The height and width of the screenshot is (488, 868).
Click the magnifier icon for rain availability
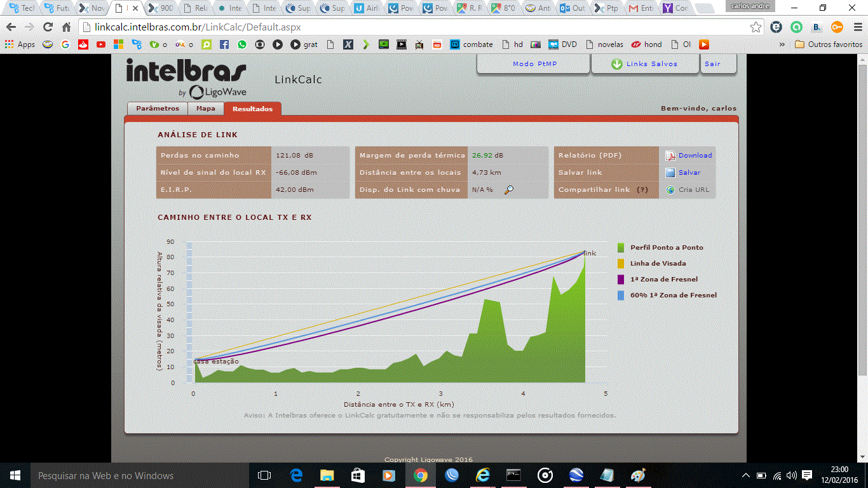[x=508, y=190]
